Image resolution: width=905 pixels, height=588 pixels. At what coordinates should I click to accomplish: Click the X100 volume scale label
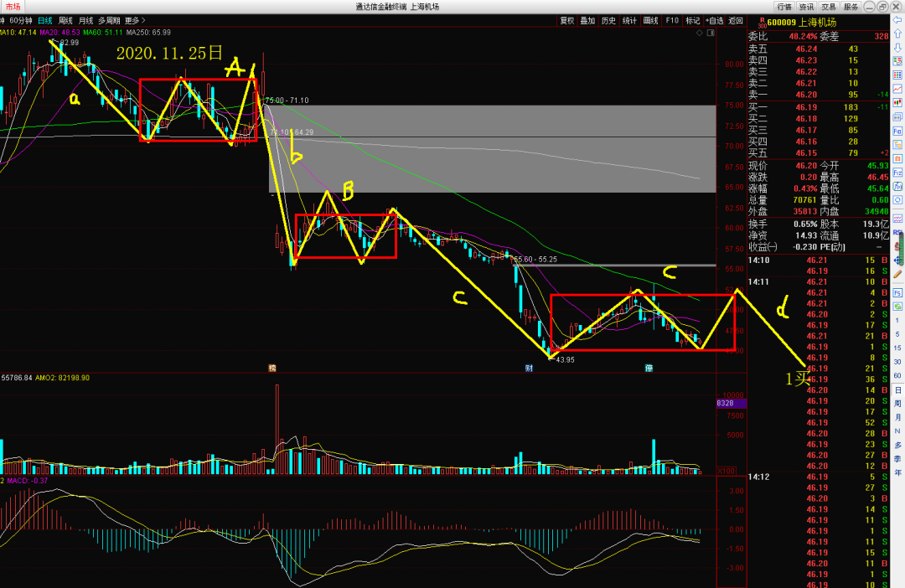[x=726, y=471]
